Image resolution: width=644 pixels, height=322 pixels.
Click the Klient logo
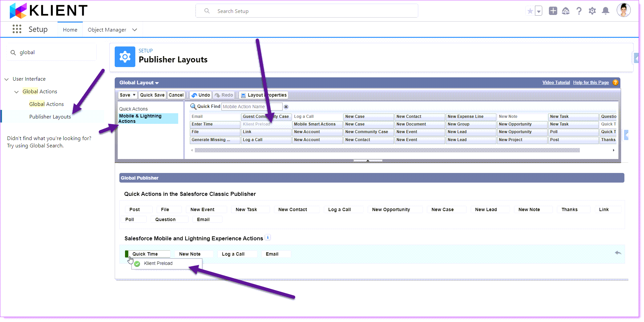tap(49, 11)
